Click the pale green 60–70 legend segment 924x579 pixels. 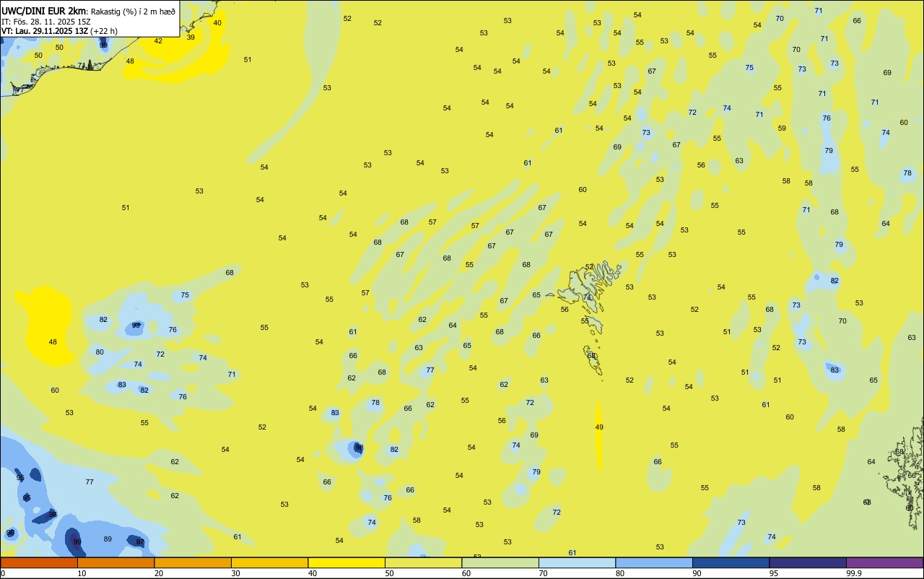[500, 562]
